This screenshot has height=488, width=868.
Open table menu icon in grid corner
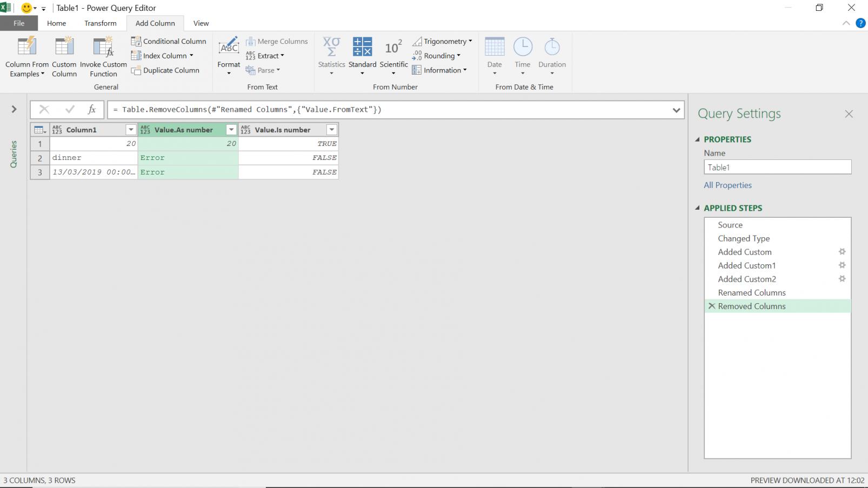click(x=40, y=130)
